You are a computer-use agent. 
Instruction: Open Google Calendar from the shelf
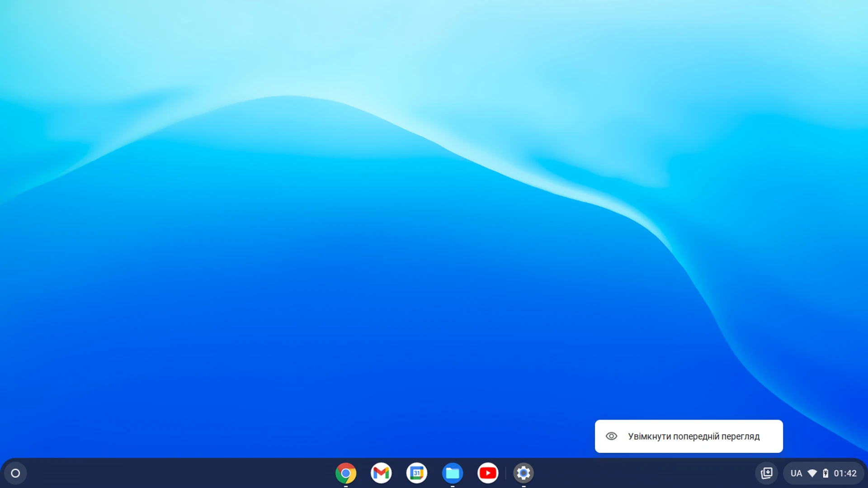(x=417, y=473)
